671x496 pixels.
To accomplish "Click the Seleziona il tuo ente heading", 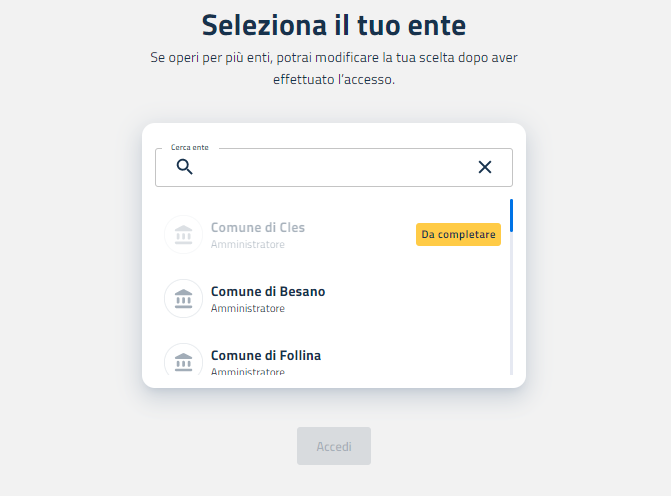I will click(x=334, y=25).
